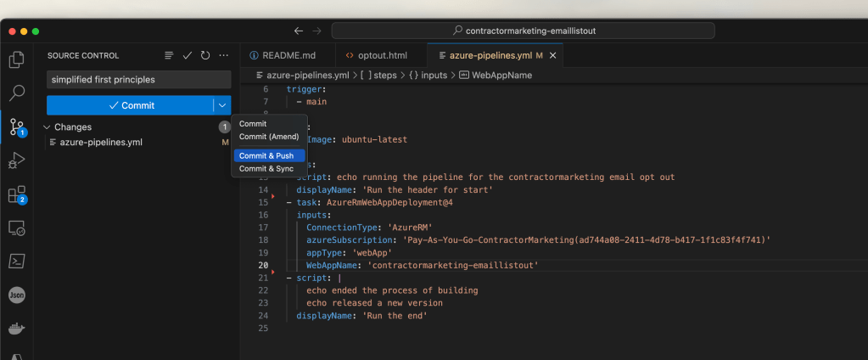The image size is (868, 360).
Task: Go forward using the navigation arrow
Action: pos(316,31)
